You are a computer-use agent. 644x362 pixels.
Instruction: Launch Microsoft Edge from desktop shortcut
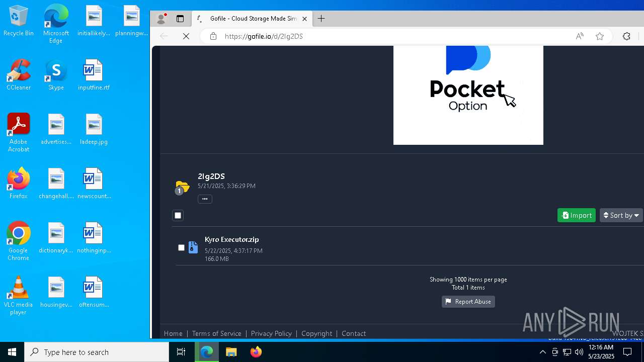click(x=56, y=24)
